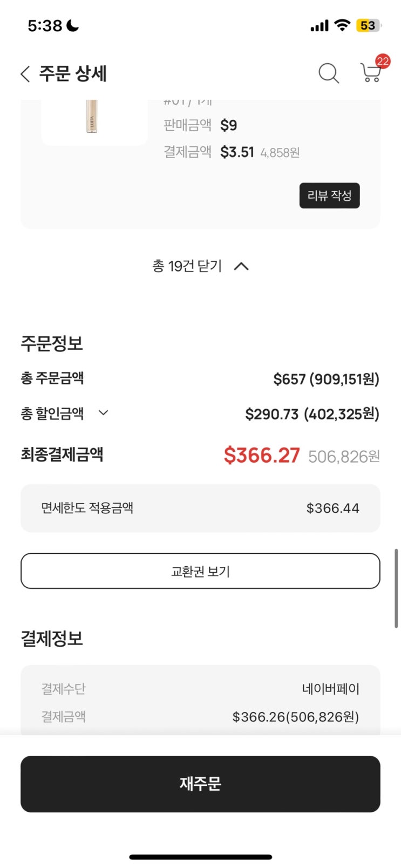The width and height of the screenshot is (401, 868).
Task: Tap the back arrow beside 주문 상세
Action: pyautogui.click(x=25, y=74)
